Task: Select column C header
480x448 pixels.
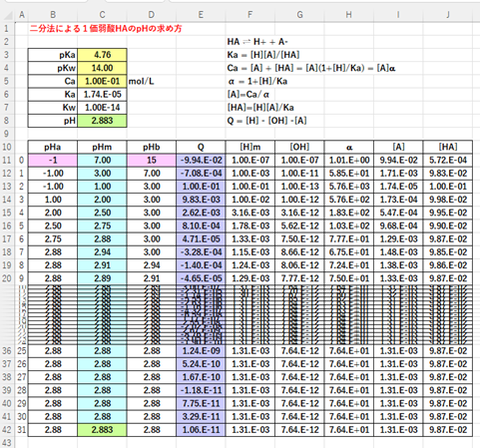Action: point(102,15)
